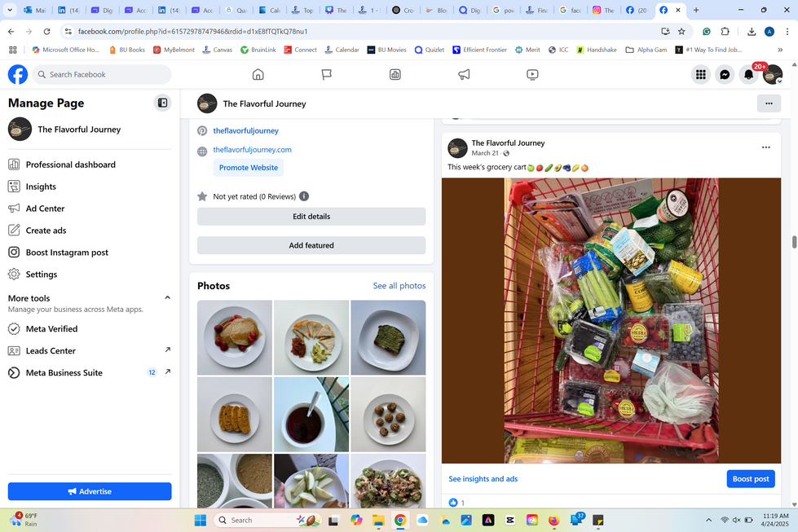Open the Windows Start menu
The image size is (798, 532).
(x=201, y=520)
